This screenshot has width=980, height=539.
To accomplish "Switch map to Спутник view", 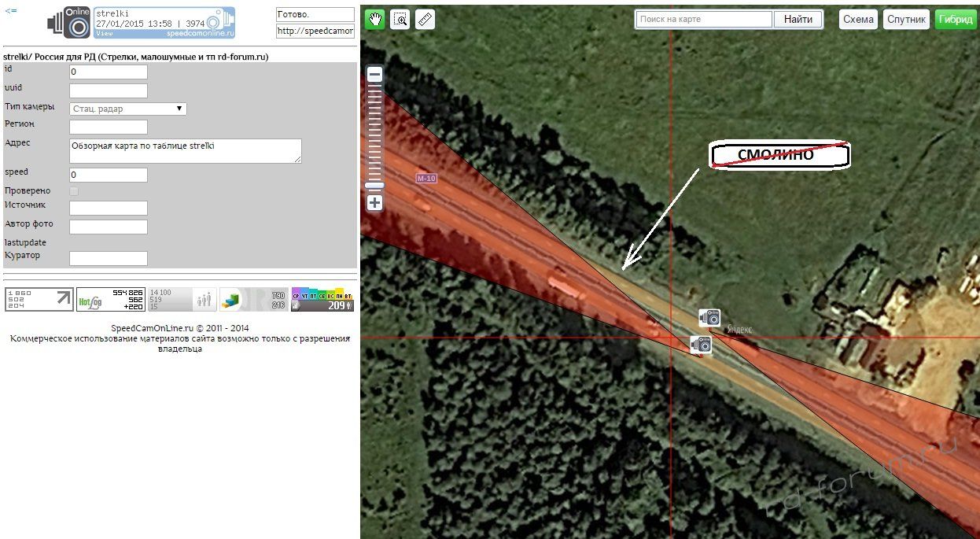I will [x=906, y=20].
